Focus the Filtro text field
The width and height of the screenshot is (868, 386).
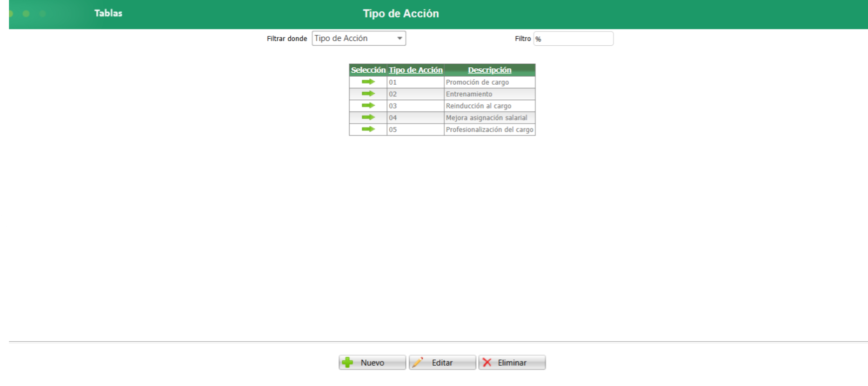[573, 38]
